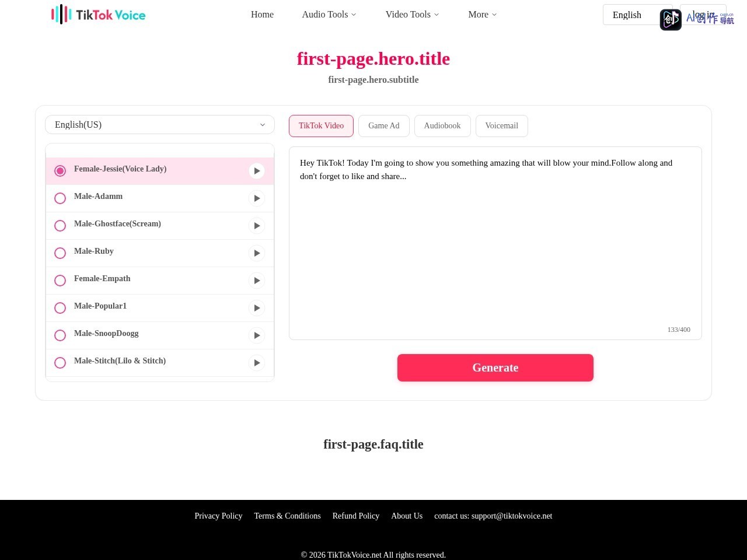Switch to the Game Ad template tab
747x560 pixels.
(384, 126)
